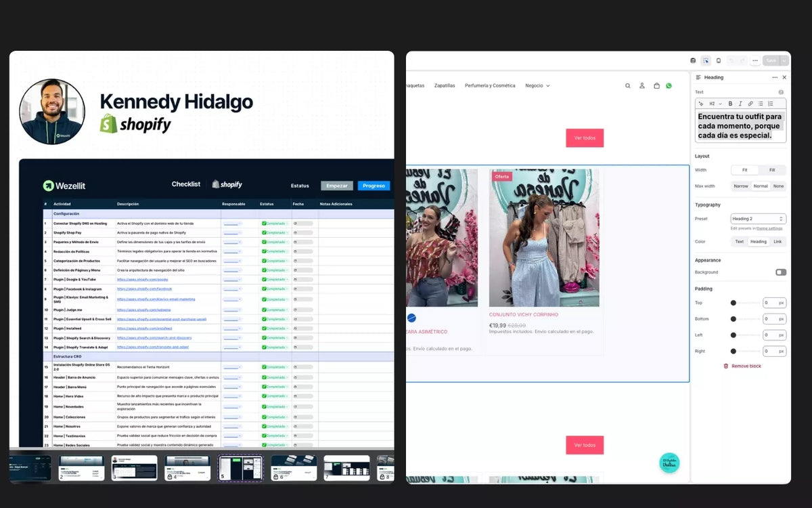This screenshot has height=508, width=812.
Task: Choose Heading as the text color
Action: click(x=759, y=242)
